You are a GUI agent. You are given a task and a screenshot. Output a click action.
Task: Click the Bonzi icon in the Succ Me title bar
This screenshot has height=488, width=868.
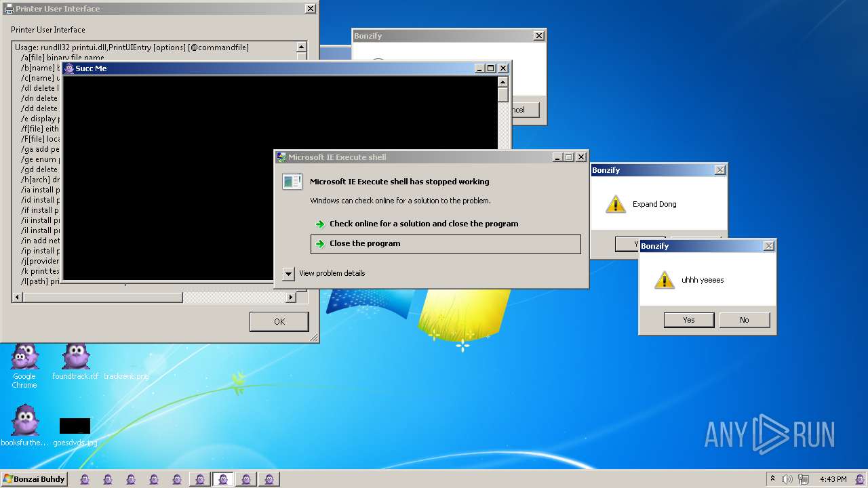pos(68,68)
